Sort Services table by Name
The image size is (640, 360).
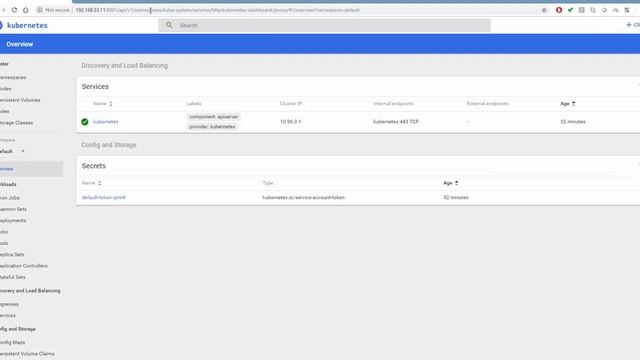coord(102,104)
